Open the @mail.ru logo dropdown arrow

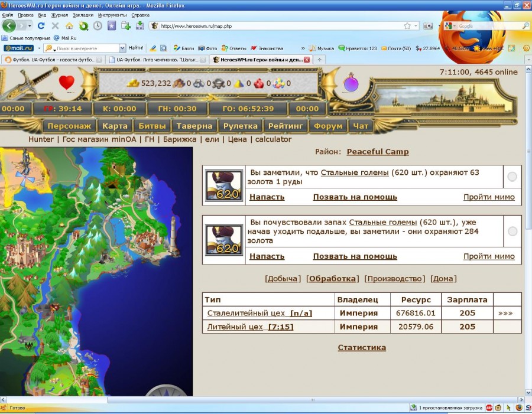tap(38, 48)
